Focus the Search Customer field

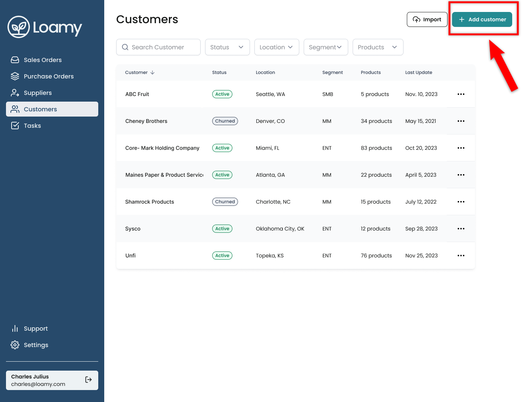coord(158,47)
